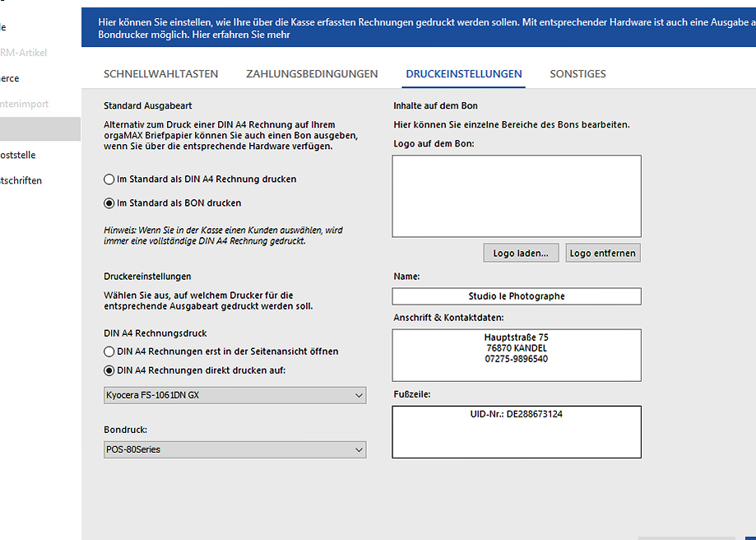Click the 'Logo entfernen' button
Screen dimensions: 756x540
click(603, 253)
